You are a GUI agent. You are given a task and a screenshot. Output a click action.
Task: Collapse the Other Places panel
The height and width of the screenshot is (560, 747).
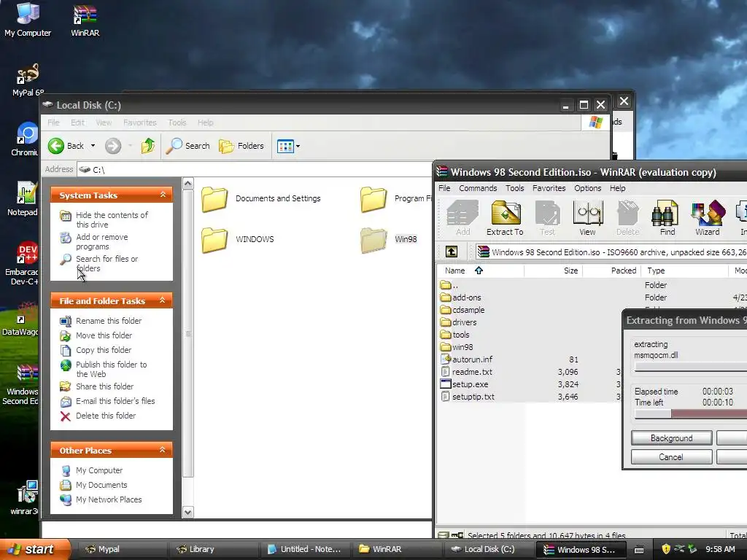[163, 450]
